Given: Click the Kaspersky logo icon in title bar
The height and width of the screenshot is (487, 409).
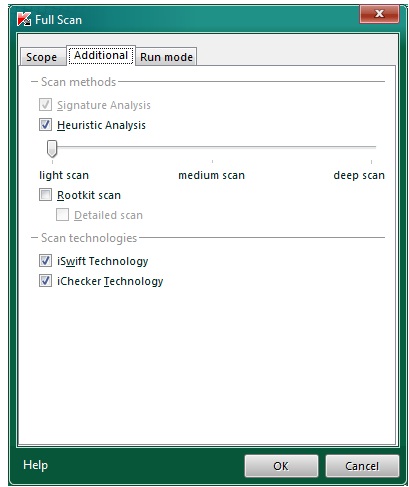Looking at the screenshot, I should point(24,19).
